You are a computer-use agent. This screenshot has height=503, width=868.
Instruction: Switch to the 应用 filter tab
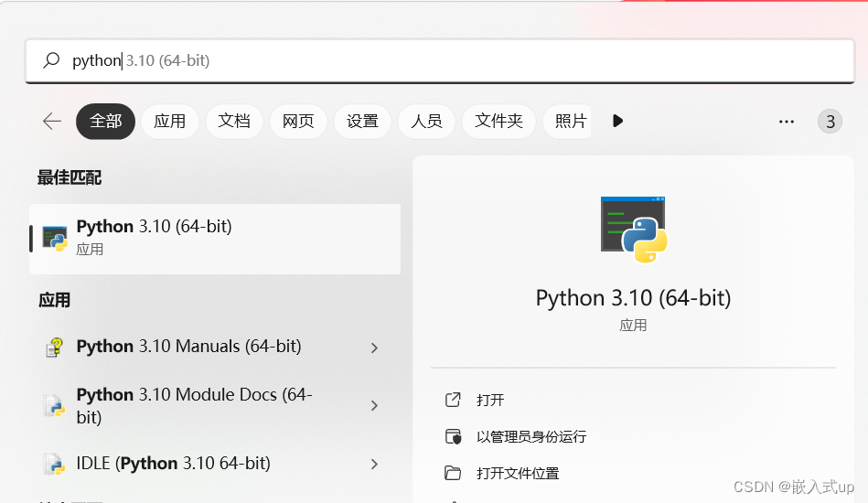pyautogui.click(x=170, y=122)
